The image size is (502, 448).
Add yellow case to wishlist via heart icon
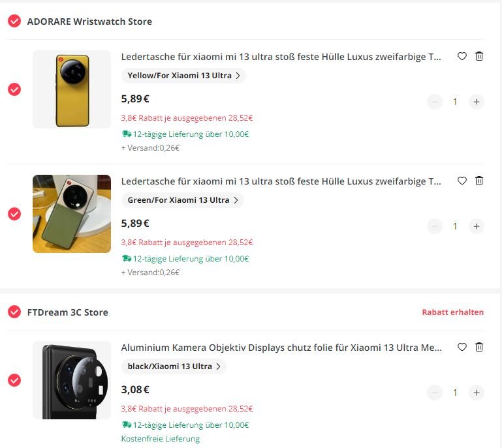[462, 56]
